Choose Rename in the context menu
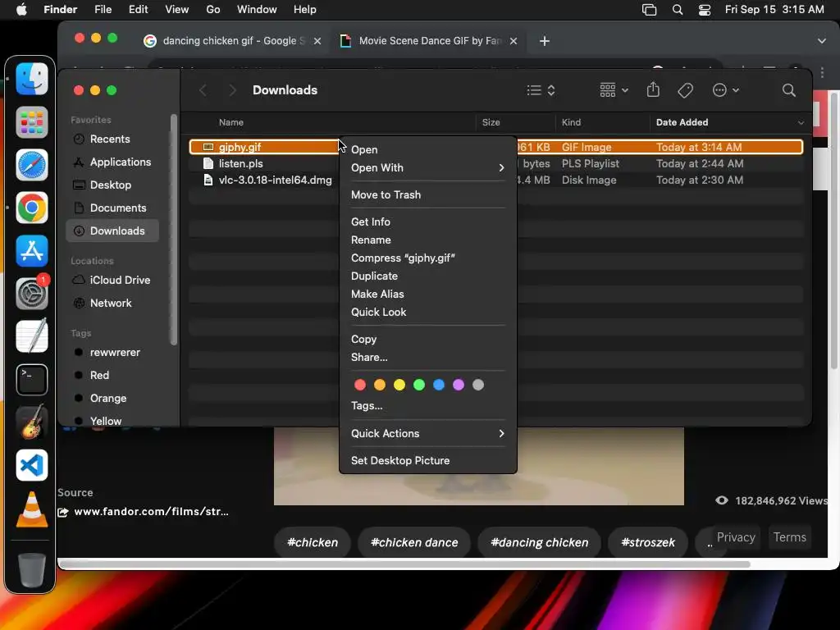840x630 pixels. point(427,240)
